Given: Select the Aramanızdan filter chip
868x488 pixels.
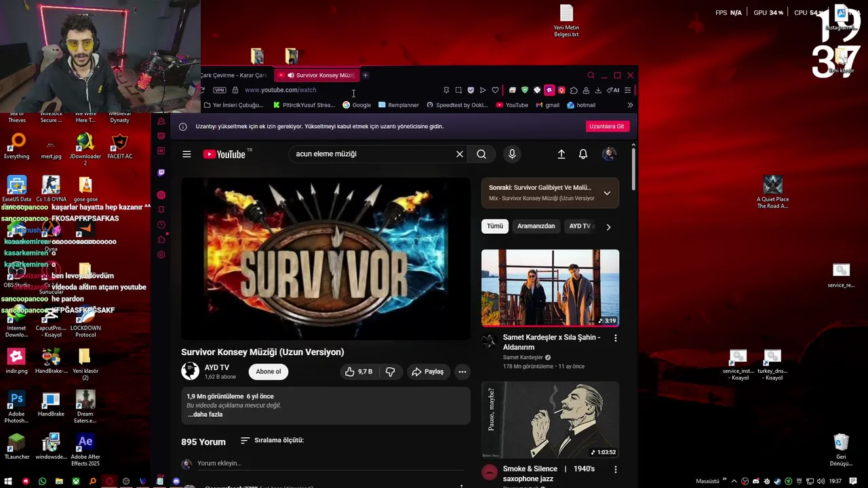Looking at the screenshot, I should 536,226.
